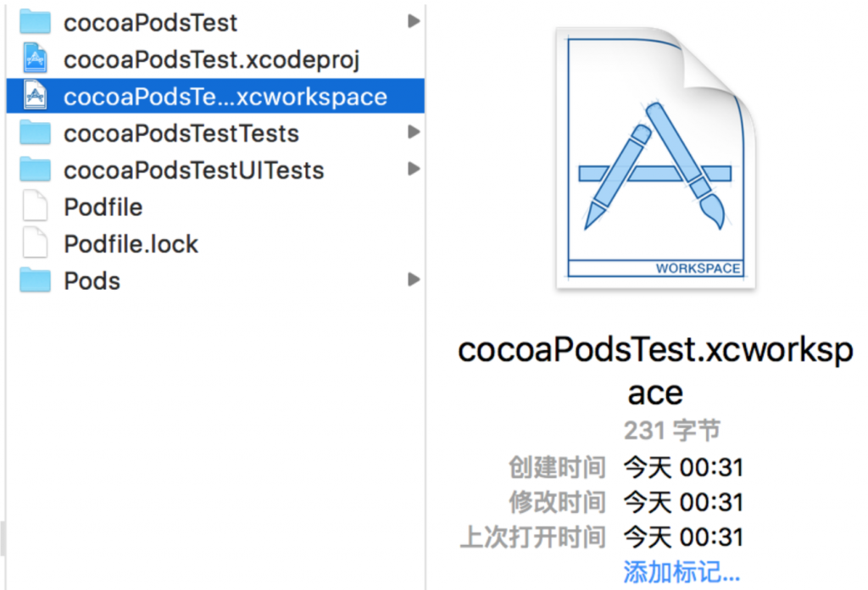Click the cocoaPodsTestTests folder icon

pyautogui.click(x=36, y=133)
